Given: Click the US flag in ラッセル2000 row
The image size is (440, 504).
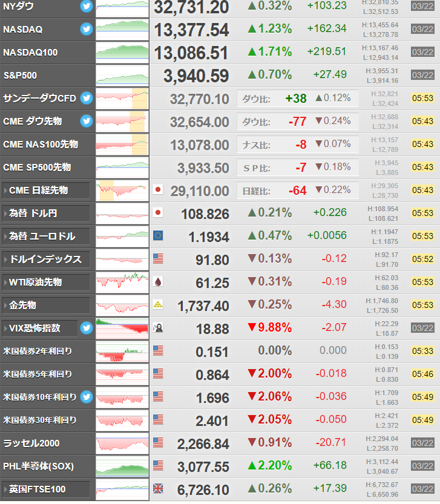Looking at the screenshot, I should click(x=158, y=443).
